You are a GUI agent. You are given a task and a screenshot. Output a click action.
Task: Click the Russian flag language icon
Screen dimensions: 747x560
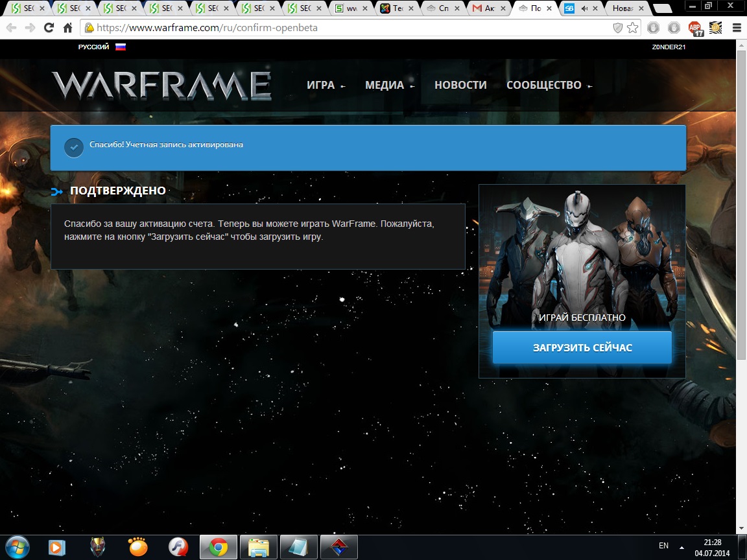coord(121,47)
